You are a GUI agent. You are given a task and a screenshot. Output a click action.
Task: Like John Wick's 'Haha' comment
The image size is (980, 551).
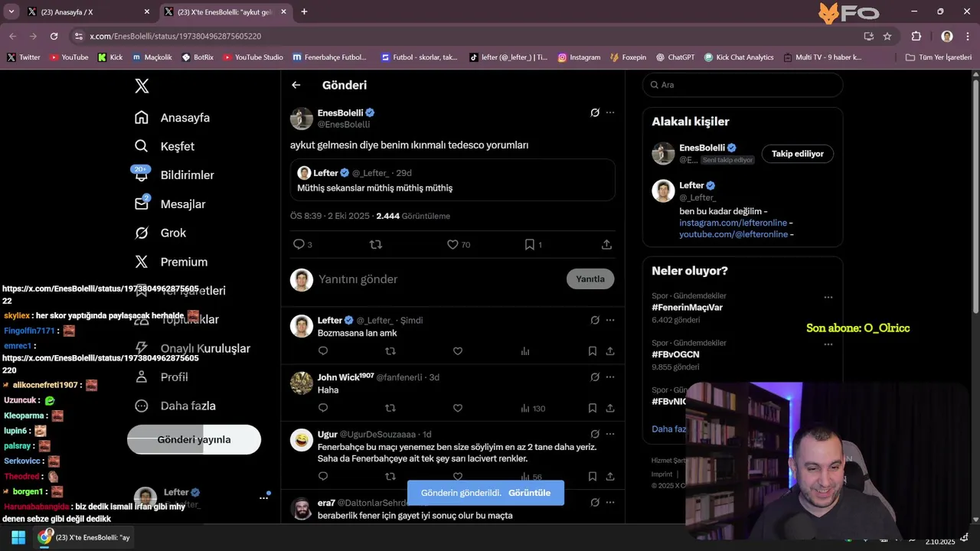click(458, 408)
